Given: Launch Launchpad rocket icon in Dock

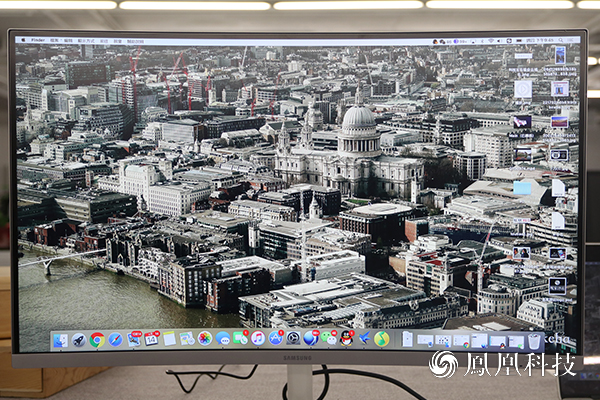Looking at the screenshot, I should pos(79,340).
